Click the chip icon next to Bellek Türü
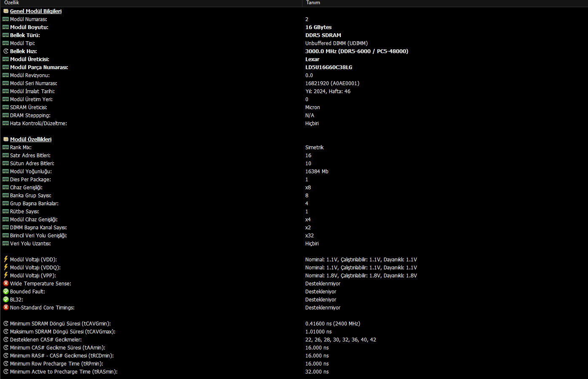Viewport: 588px width, 379px height. click(x=6, y=35)
